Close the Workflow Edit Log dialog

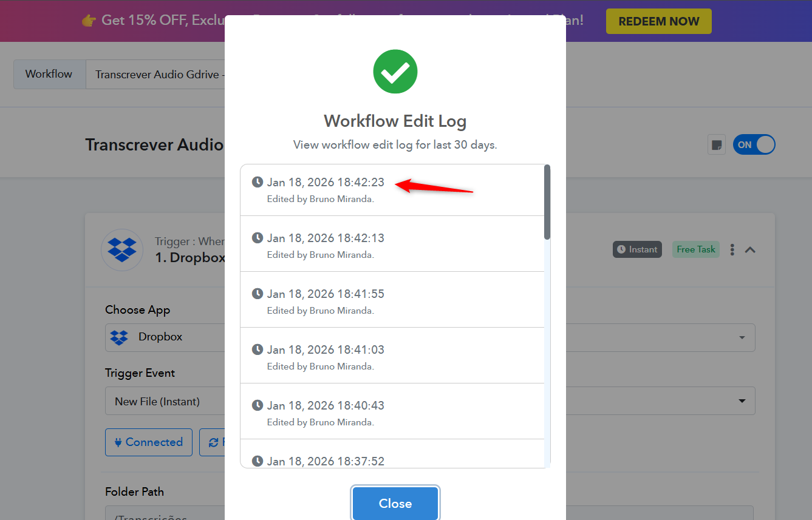[395, 504]
